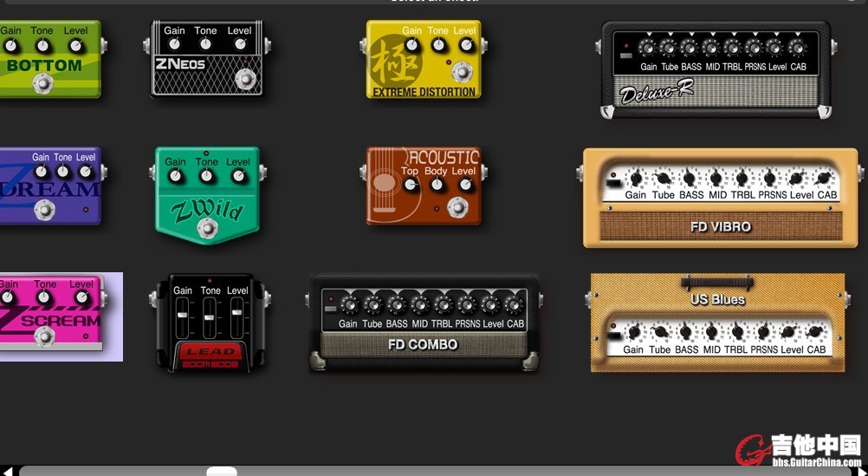Click the Extreme Distortion Level knob
868x476 pixels.
[466, 45]
